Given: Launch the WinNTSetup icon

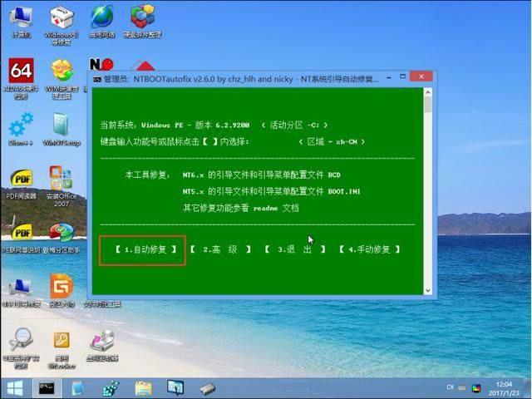Looking at the screenshot, I should point(62,129).
